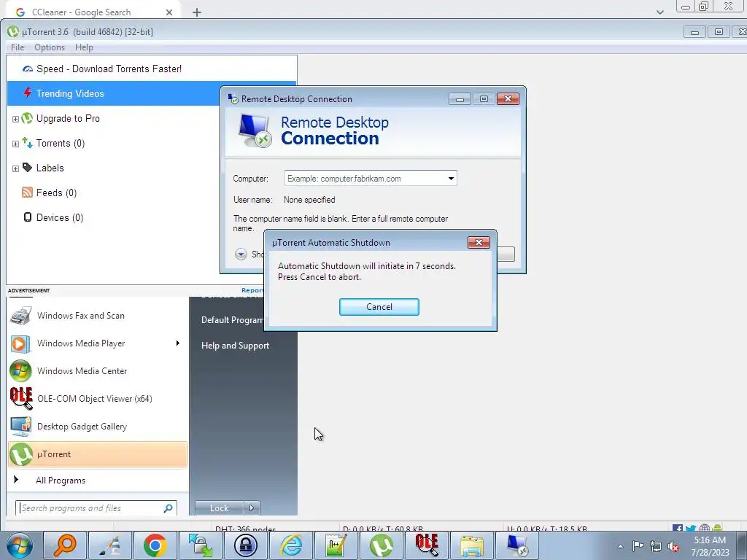This screenshot has height=560, width=747.
Task: Open Help and Support
Action: [x=235, y=346]
